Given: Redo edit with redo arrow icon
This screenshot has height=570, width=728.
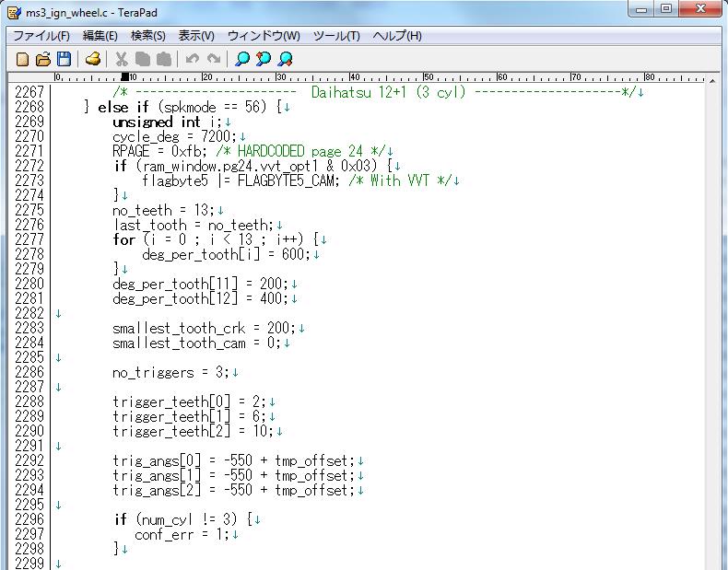Looking at the screenshot, I should 213,59.
